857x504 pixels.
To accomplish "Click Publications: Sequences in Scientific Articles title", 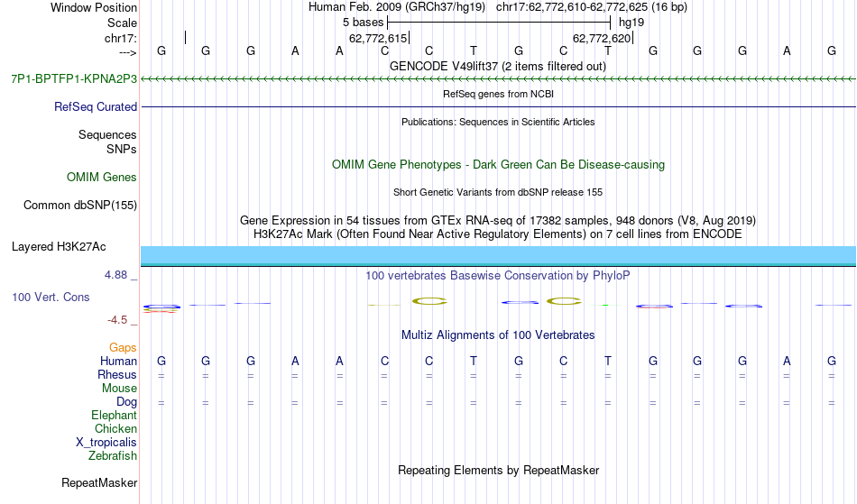I will pos(498,122).
